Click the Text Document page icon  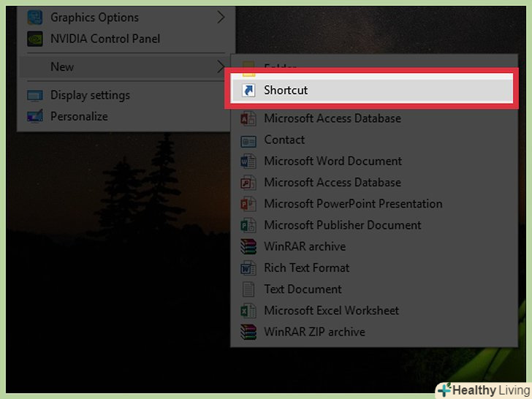248,289
